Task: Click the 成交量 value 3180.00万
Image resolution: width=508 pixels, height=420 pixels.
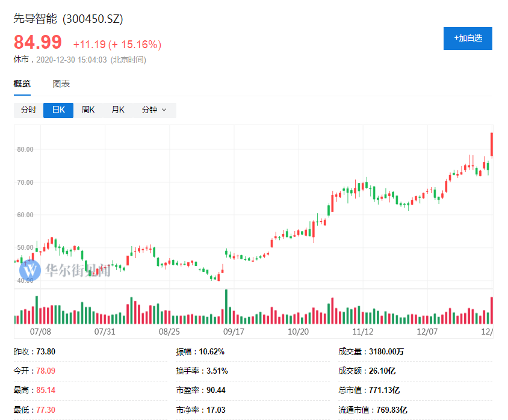Action: pos(386,351)
